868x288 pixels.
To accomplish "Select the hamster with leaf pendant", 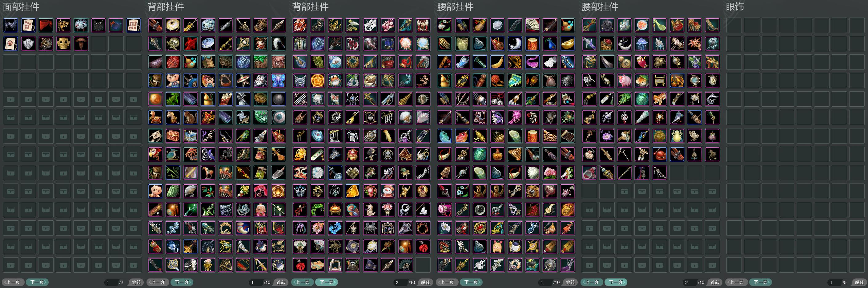I will 642,81.
